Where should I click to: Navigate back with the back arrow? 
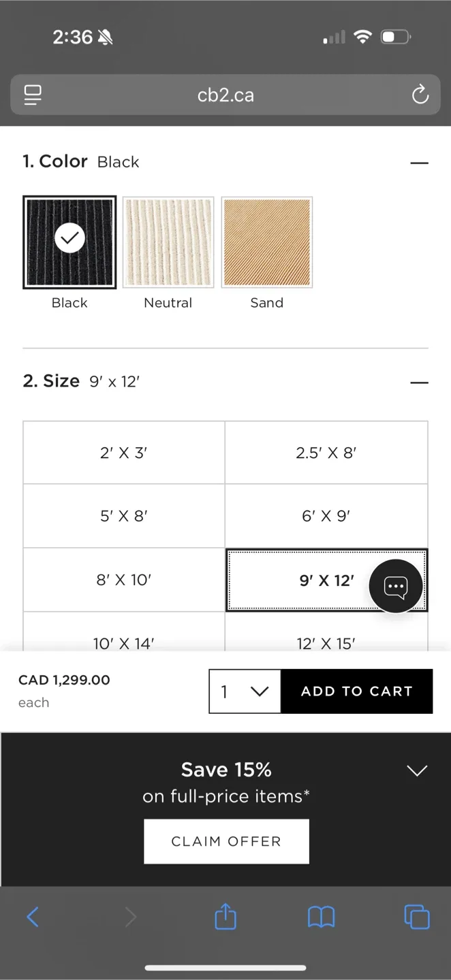coord(33,917)
